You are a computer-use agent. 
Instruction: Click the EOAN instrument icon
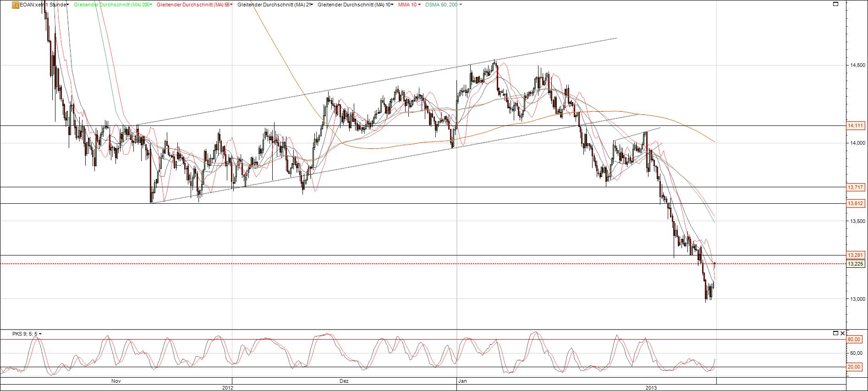(x=16, y=5)
